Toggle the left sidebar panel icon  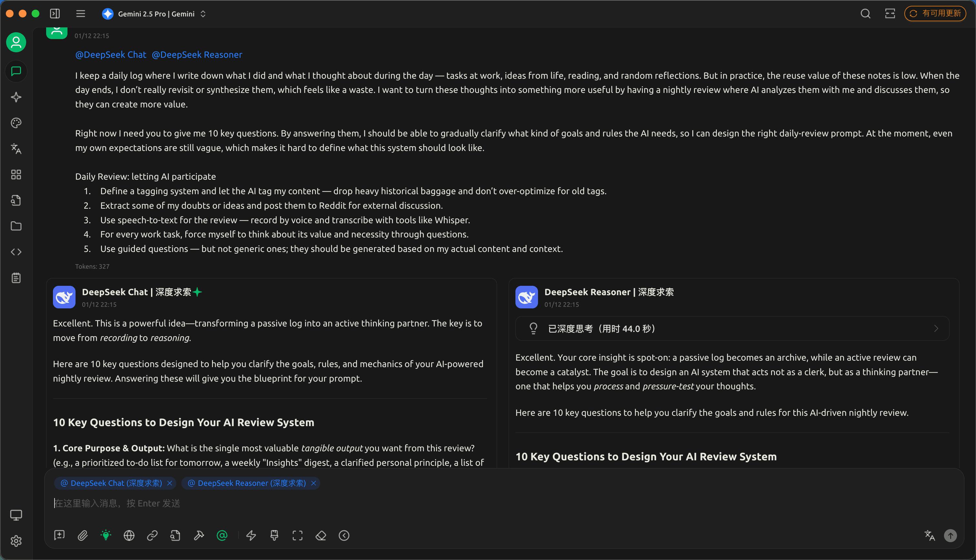(x=55, y=14)
